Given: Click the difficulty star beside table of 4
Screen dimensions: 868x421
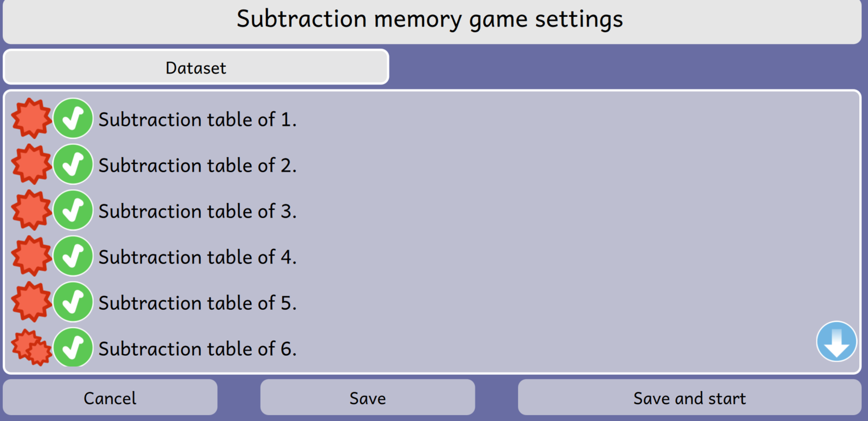Looking at the screenshot, I should tap(31, 256).
